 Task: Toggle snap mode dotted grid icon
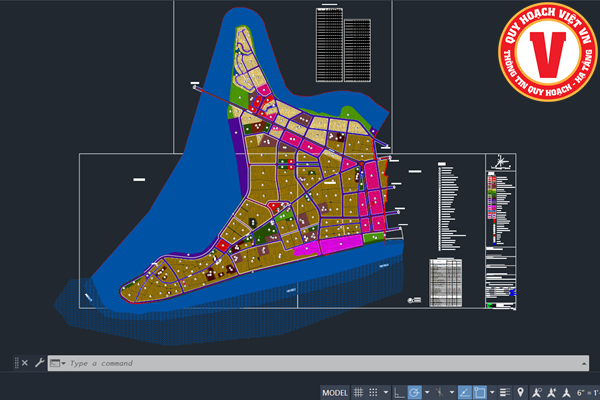(x=375, y=391)
